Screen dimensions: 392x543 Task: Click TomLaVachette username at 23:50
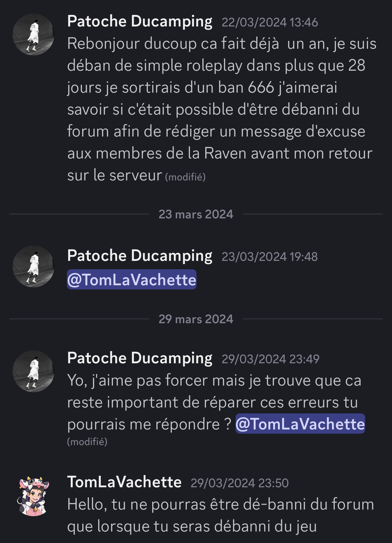click(124, 482)
